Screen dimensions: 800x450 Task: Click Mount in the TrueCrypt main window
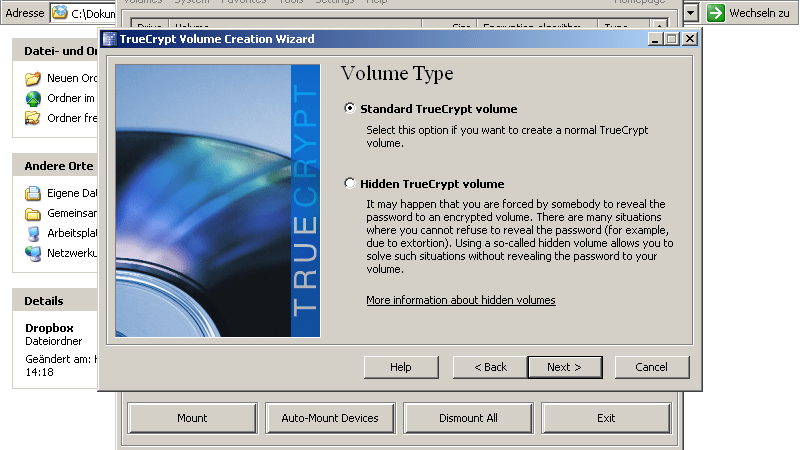pos(192,418)
